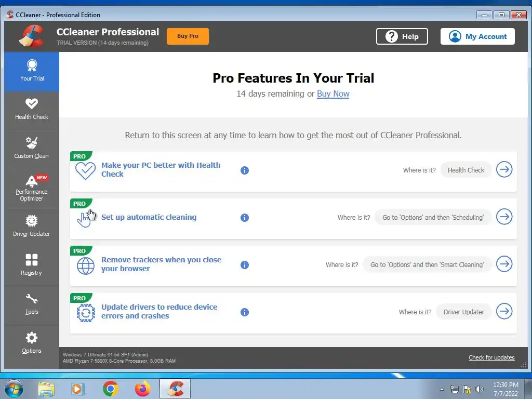Image resolution: width=532 pixels, height=399 pixels.
Task: Click the Buy Pro button
Action: click(188, 36)
